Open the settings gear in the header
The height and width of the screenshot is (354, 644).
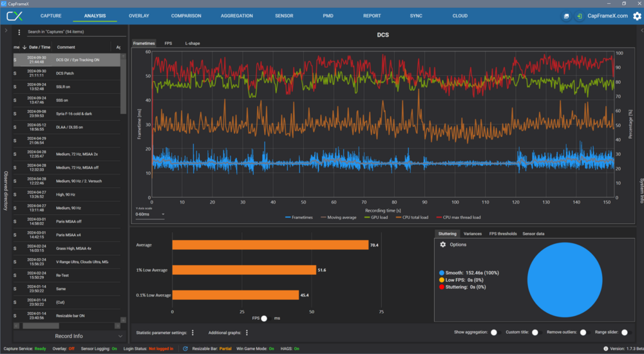(637, 16)
